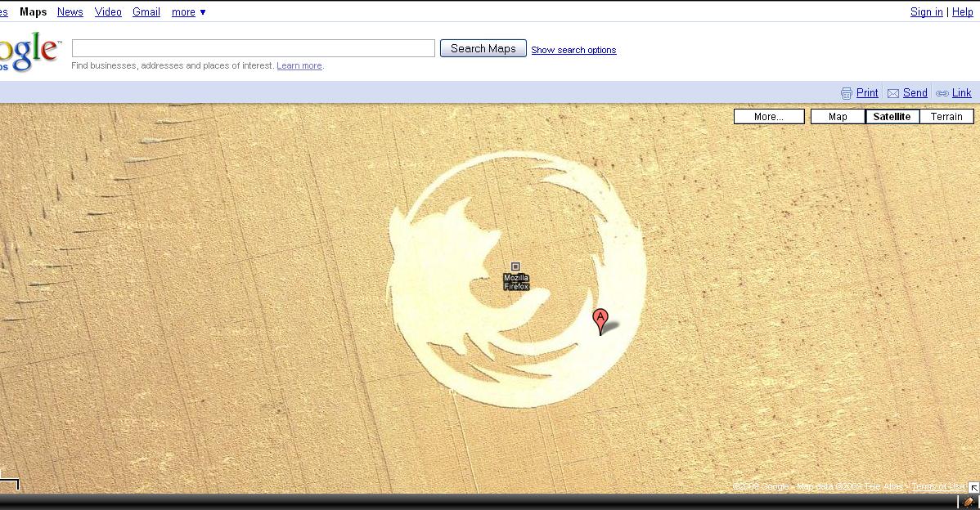Viewport: 980px width, 510px height.
Task: Click the Firefox logo crop circle
Action: coord(516,279)
